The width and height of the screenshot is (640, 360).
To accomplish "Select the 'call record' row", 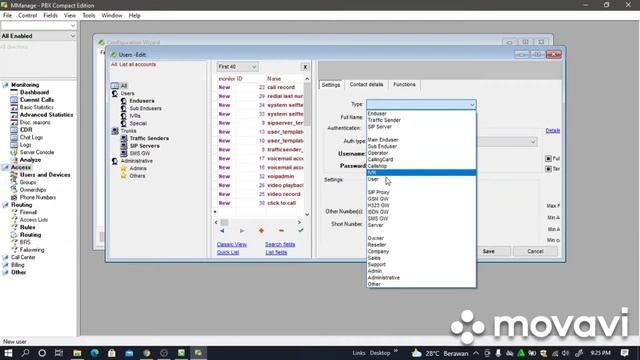I will [260, 87].
